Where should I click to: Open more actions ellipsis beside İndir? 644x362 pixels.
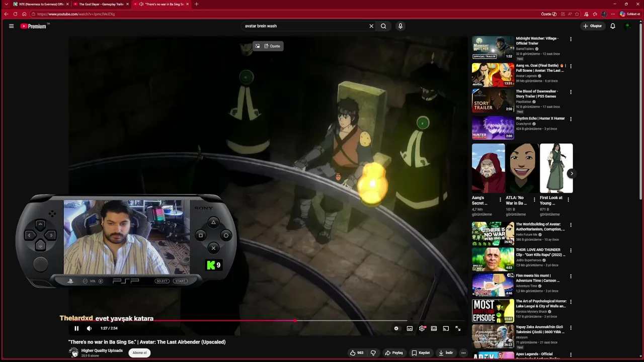[463, 353]
